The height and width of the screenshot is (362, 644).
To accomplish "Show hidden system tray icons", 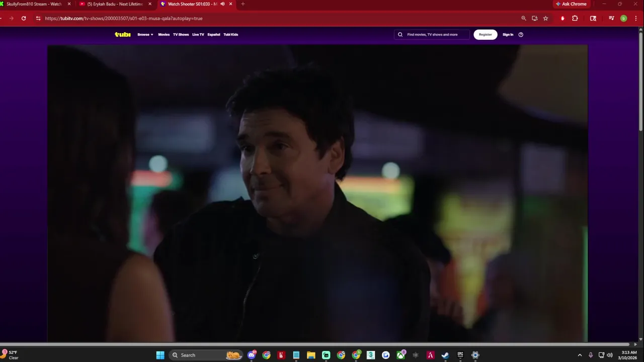I will 580,355.
